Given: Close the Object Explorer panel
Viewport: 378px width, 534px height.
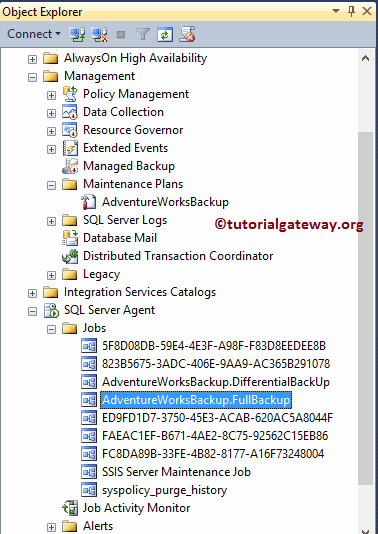Looking at the screenshot, I should (x=367, y=11).
